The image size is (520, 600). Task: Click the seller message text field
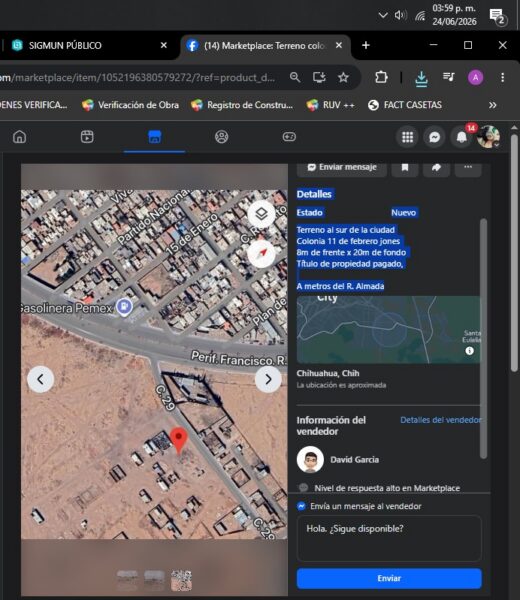(x=389, y=538)
